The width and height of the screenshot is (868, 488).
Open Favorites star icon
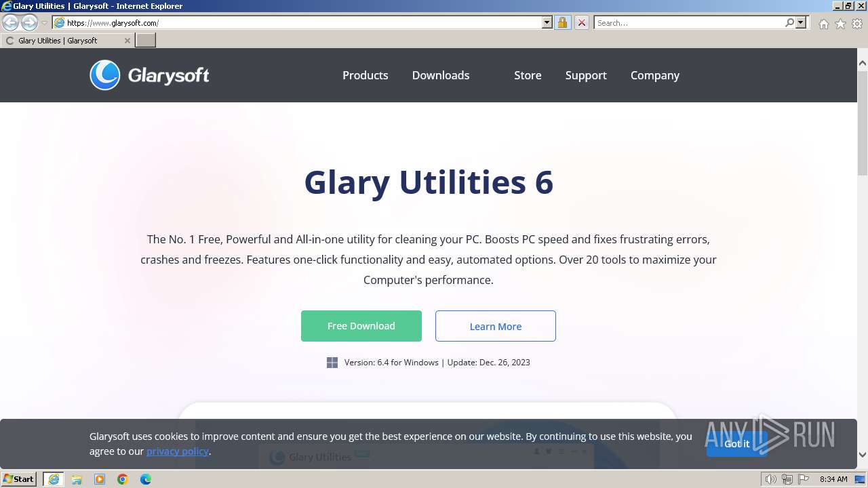[840, 24]
